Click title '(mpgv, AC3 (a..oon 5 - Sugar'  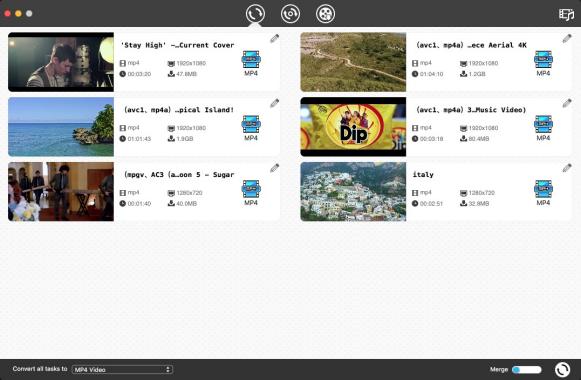point(179,175)
